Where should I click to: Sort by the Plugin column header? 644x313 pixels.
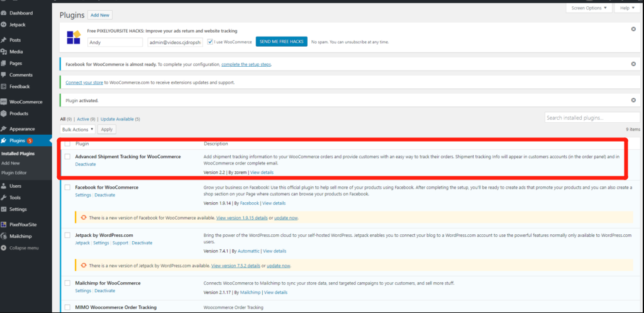tap(82, 144)
